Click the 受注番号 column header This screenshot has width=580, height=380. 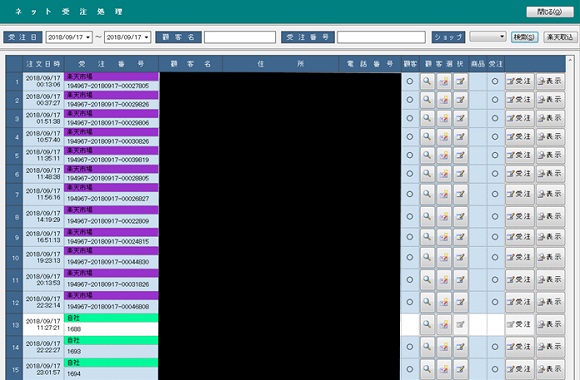point(111,64)
